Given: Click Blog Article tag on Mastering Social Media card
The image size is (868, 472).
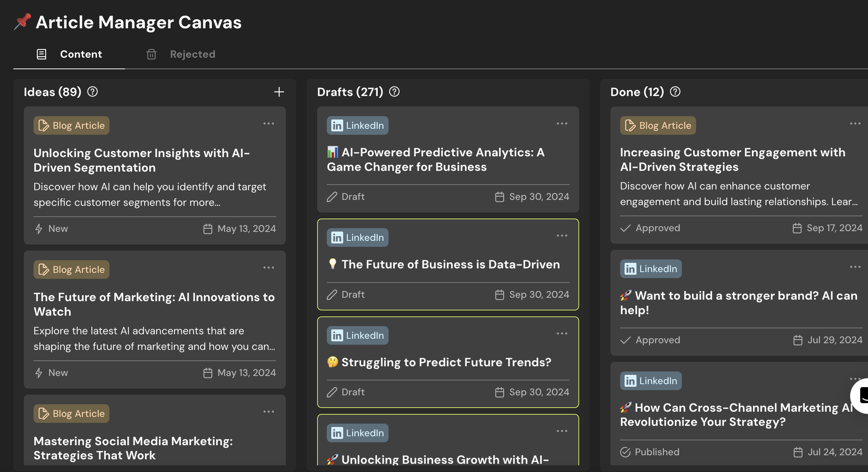Looking at the screenshot, I should [71, 414].
